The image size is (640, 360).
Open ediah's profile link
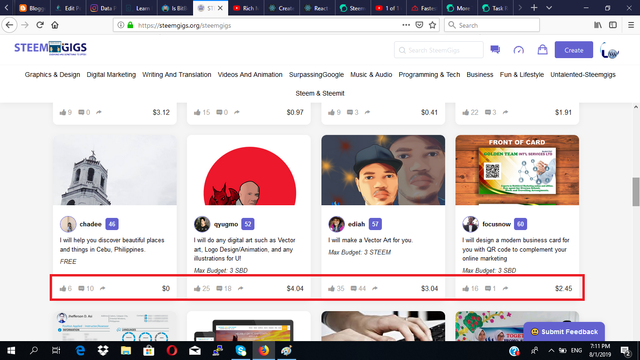tap(356, 224)
